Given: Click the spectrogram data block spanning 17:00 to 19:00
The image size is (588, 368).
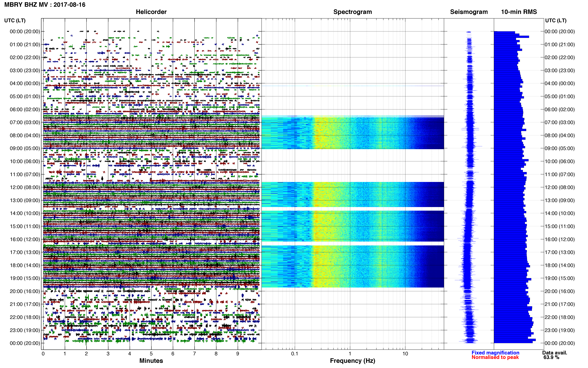Looking at the screenshot, I should click(x=353, y=266).
